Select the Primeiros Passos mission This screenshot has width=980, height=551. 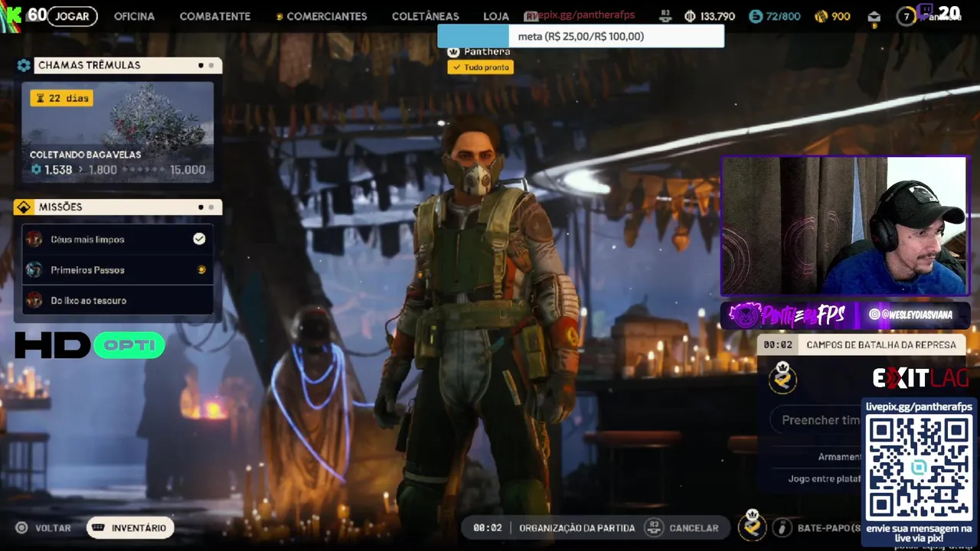tap(117, 270)
